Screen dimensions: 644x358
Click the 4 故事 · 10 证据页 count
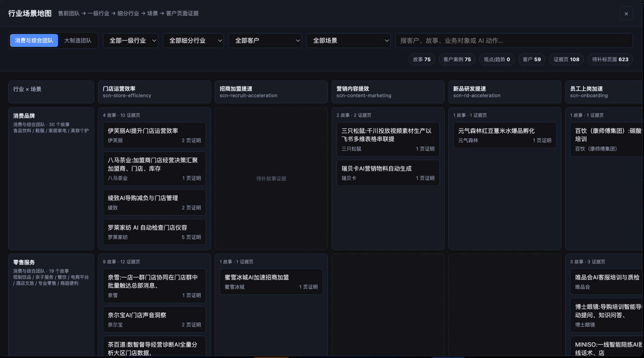pos(121,115)
